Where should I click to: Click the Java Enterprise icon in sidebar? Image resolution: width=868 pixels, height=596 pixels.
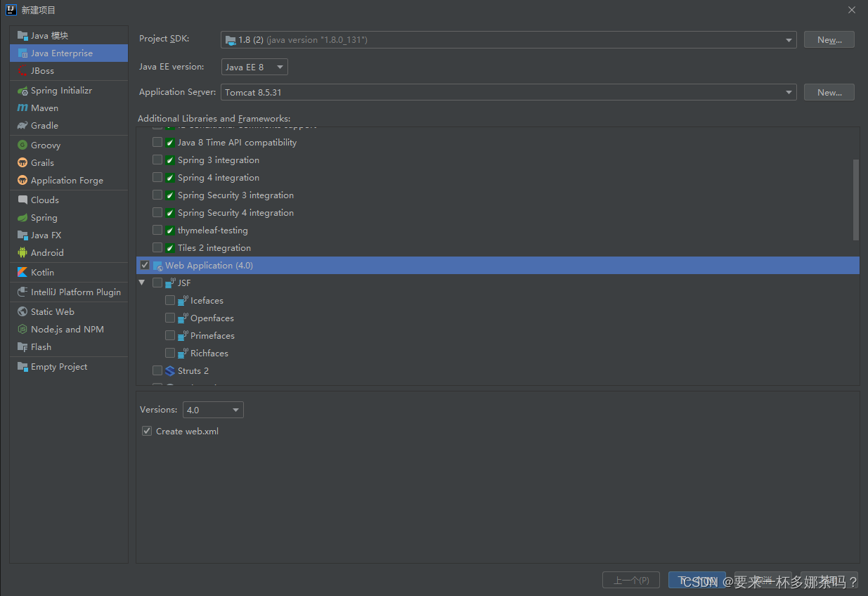[x=22, y=53]
